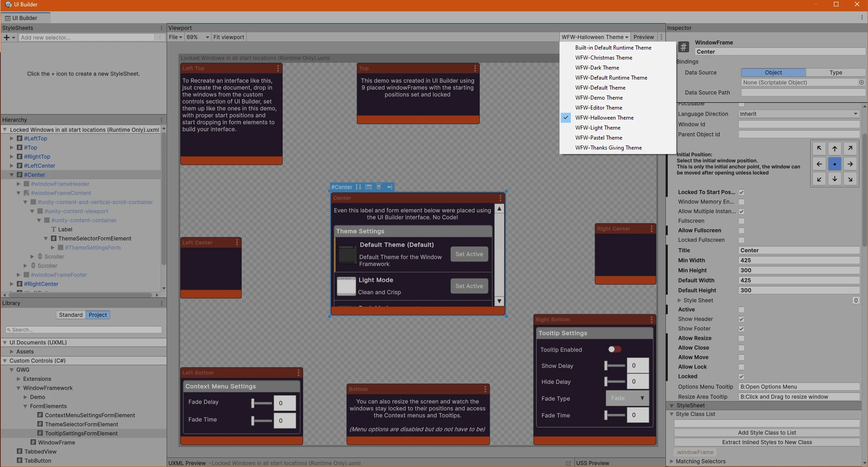This screenshot has height=467, width=868.
Task: Set initial position to top-left arrow
Action: [819, 149]
